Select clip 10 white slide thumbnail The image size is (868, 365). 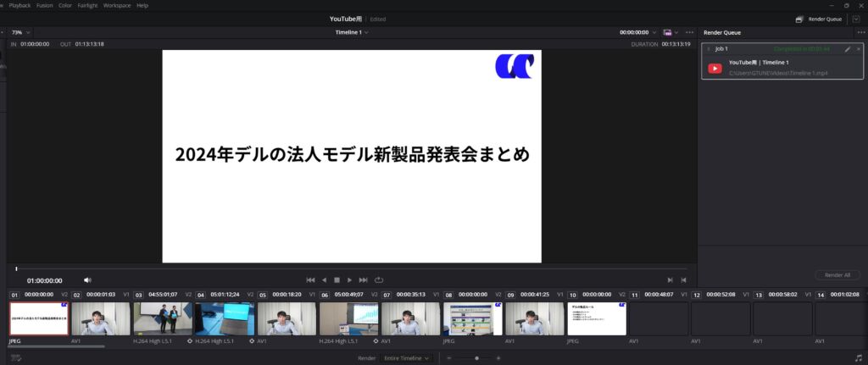(x=597, y=318)
